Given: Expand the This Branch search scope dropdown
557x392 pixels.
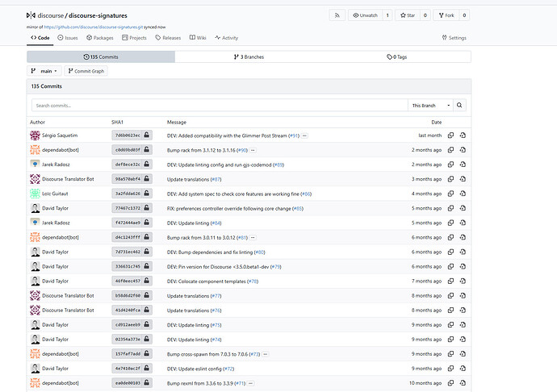Looking at the screenshot, I should [430, 106].
